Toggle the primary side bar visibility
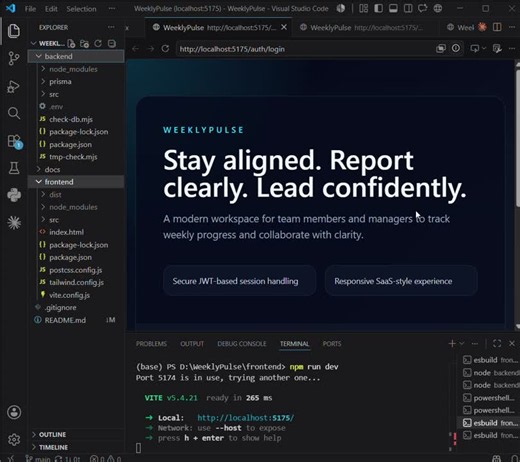The height and width of the screenshot is (462, 520). coord(378,9)
